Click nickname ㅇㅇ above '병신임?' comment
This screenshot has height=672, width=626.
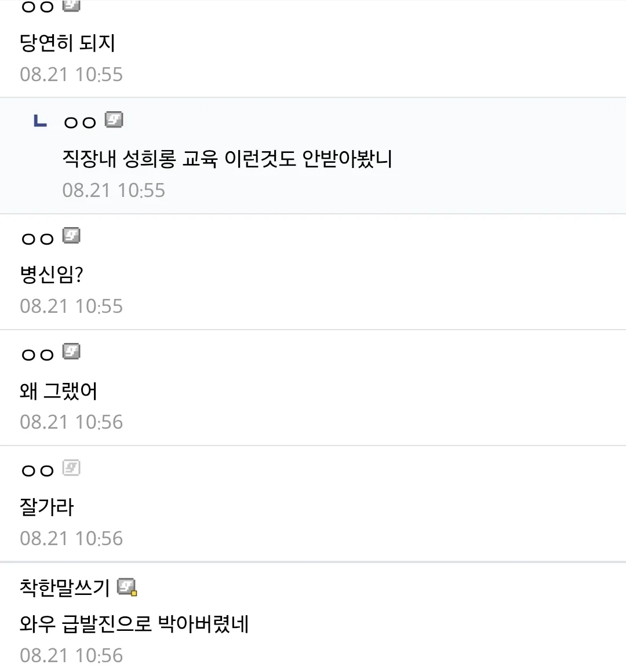click(38, 239)
